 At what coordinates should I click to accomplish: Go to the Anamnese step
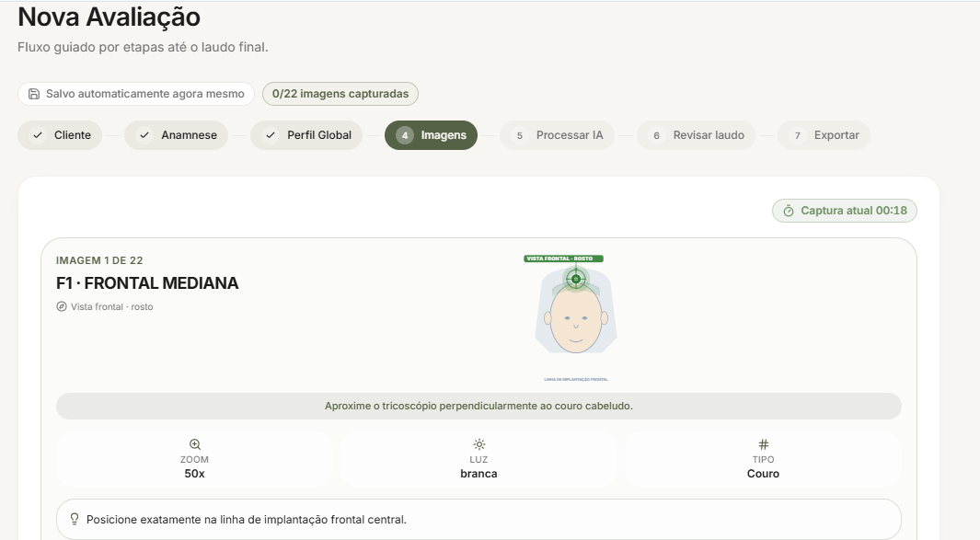pyautogui.click(x=177, y=135)
